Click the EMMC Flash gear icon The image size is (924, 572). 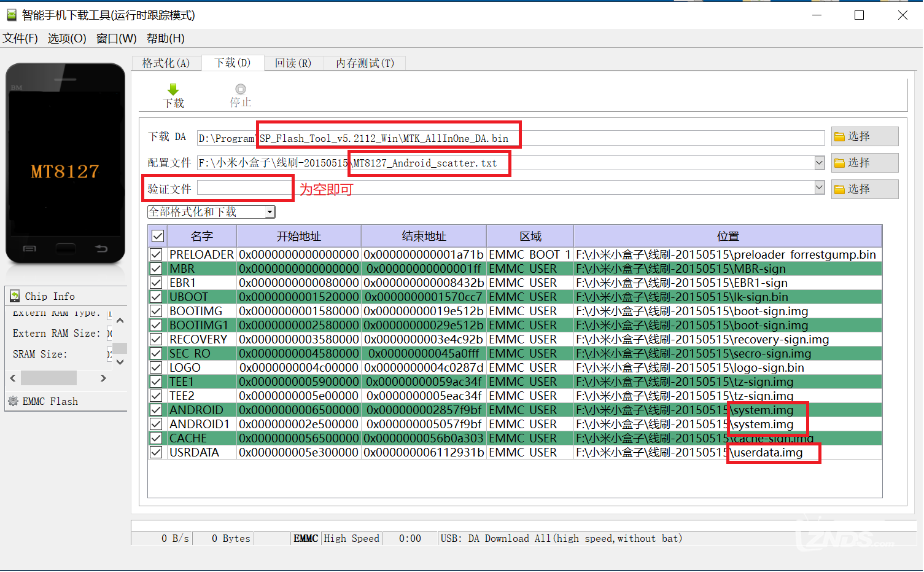13,401
